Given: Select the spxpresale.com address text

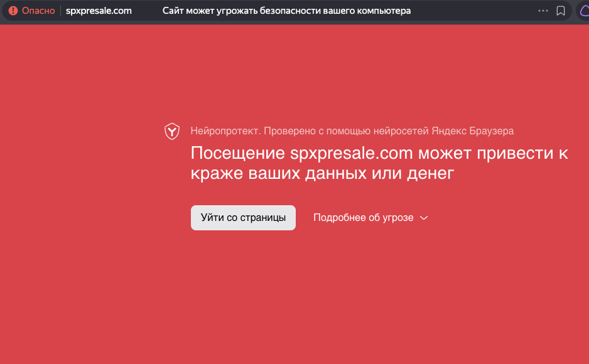Looking at the screenshot, I should pyautogui.click(x=99, y=11).
